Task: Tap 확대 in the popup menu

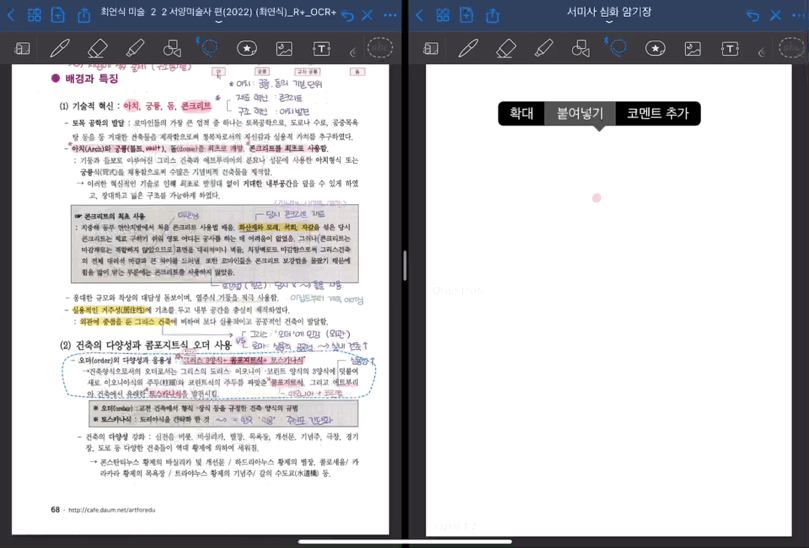Action: point(521,114)
